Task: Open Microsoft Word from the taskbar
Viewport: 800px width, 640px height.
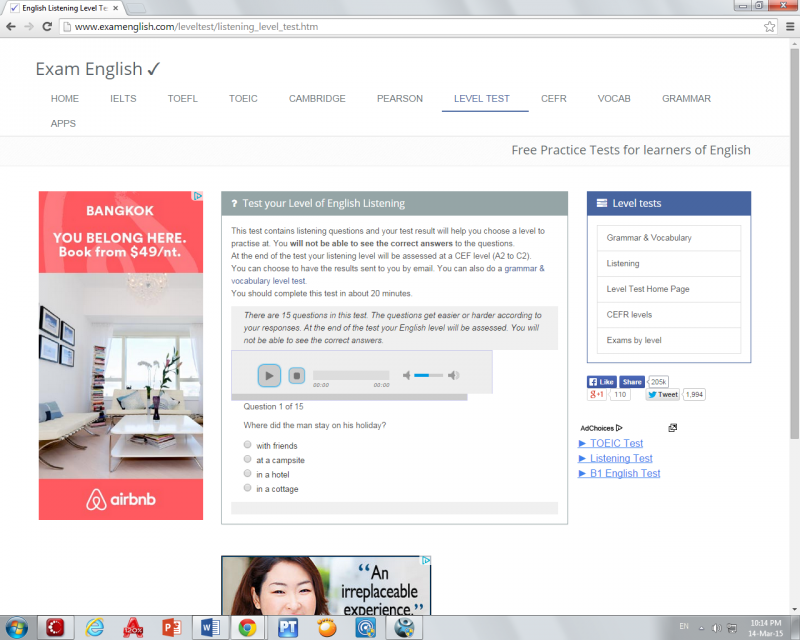Action: click(209, 627)
